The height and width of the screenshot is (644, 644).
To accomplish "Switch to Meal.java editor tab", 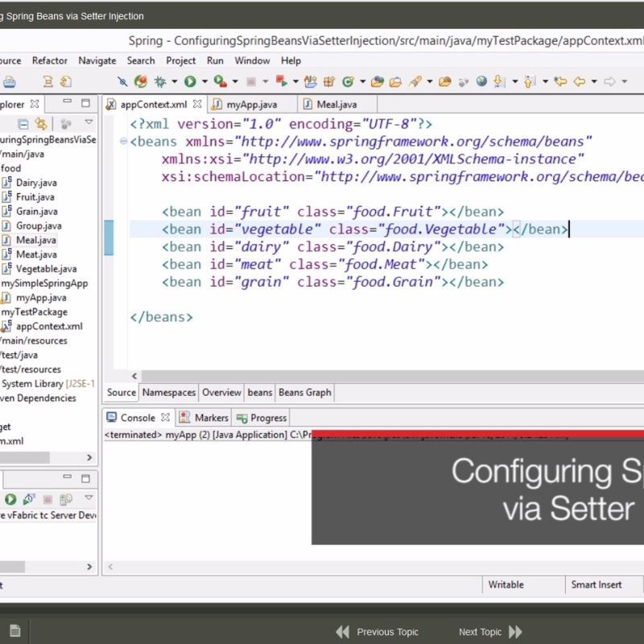I will tap(336, 105).
